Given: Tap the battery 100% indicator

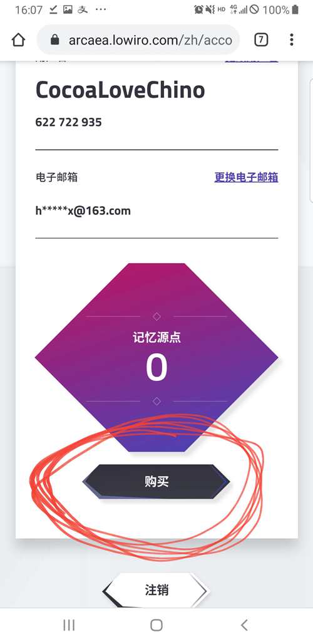Looking at the screenshot, I should coord(280,9).
